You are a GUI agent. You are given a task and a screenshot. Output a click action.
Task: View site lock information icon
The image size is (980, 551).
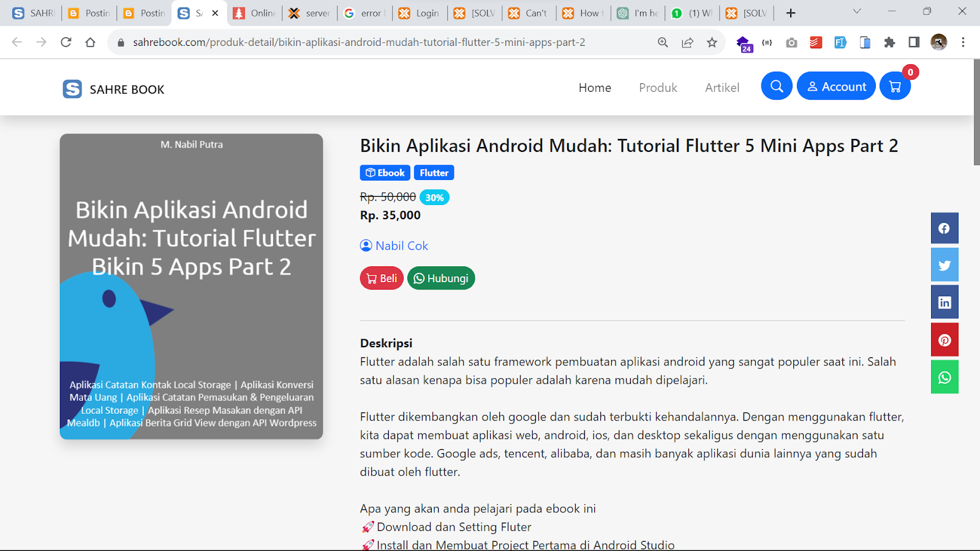(121, 42)
